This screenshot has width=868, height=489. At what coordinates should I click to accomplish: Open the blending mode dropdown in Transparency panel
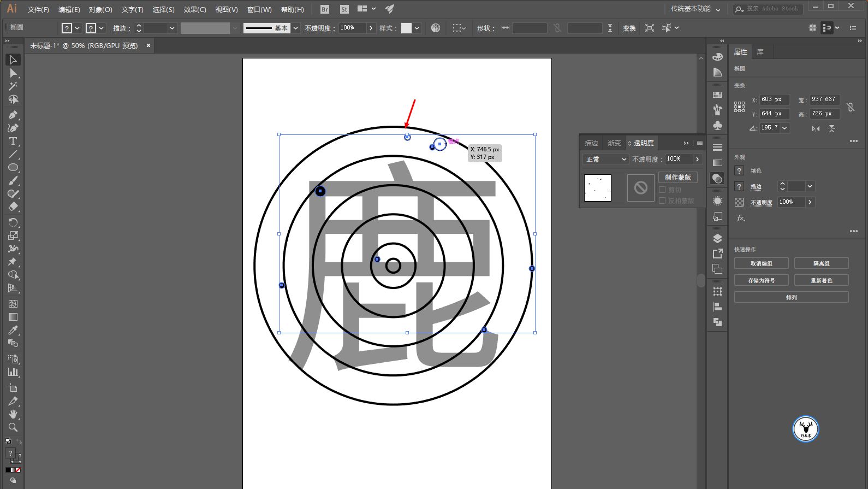point(606,159)
